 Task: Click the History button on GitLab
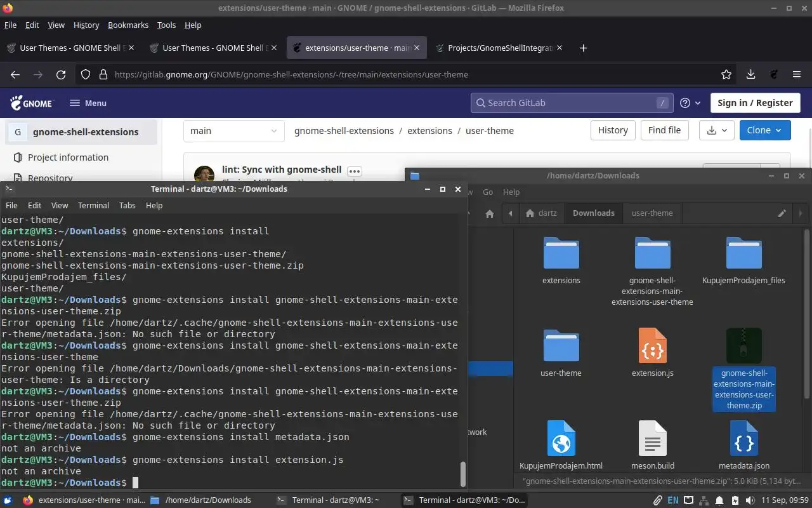(x=613, y=130)
